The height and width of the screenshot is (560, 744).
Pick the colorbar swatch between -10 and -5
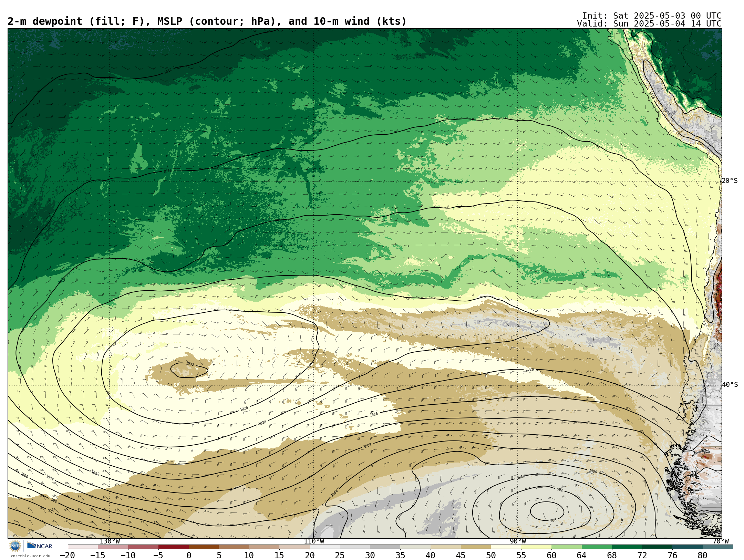tap(143, 547)
